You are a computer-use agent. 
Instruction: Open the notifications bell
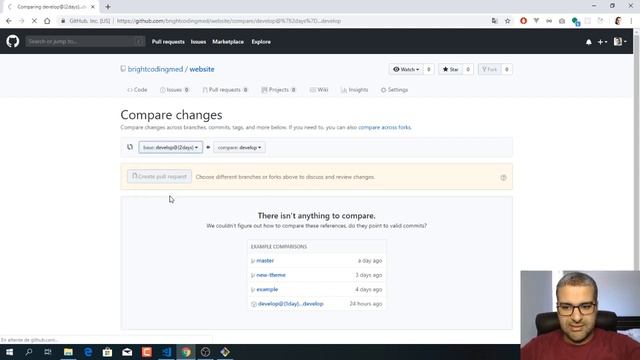589,42
